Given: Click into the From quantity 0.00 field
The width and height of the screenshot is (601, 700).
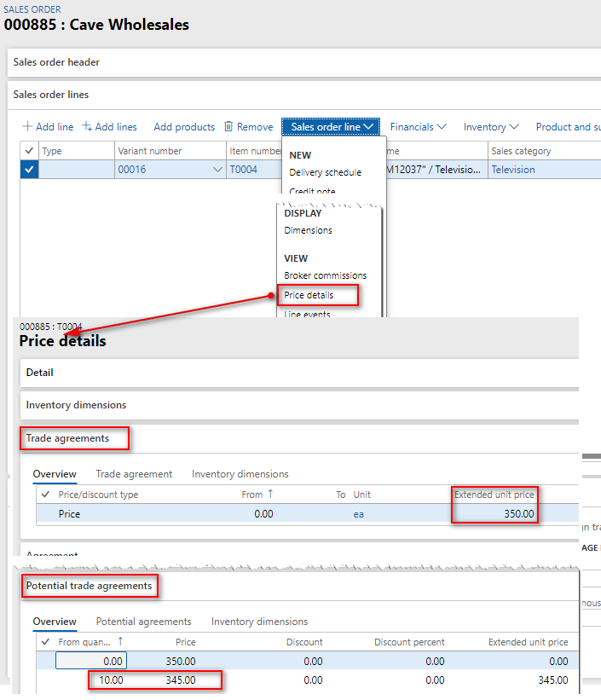Looking at the screenshot, I should tap(91, 660).
